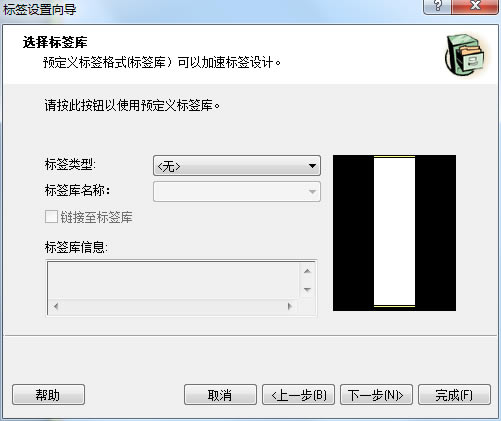Click the 标签库信息: label

[76, 247]
